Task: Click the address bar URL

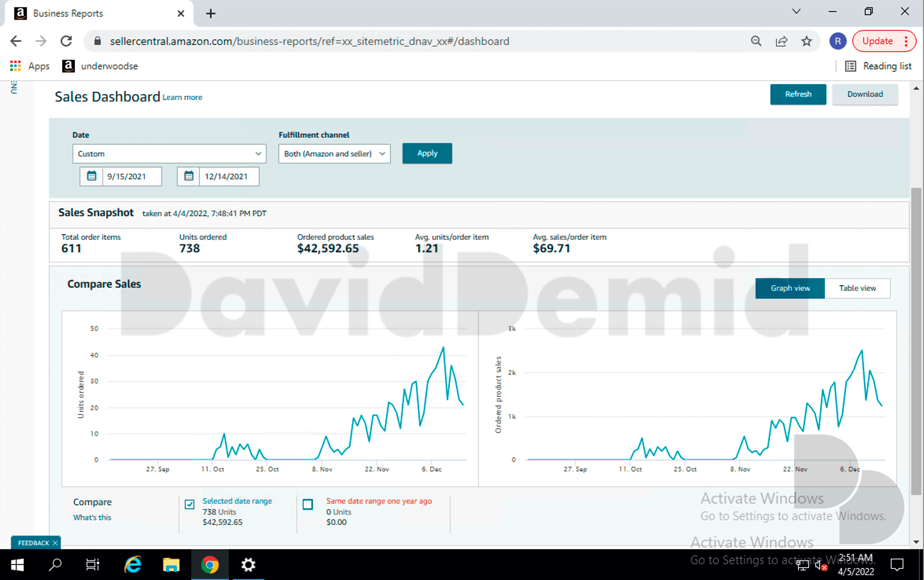Action: [x=309, y=41]
